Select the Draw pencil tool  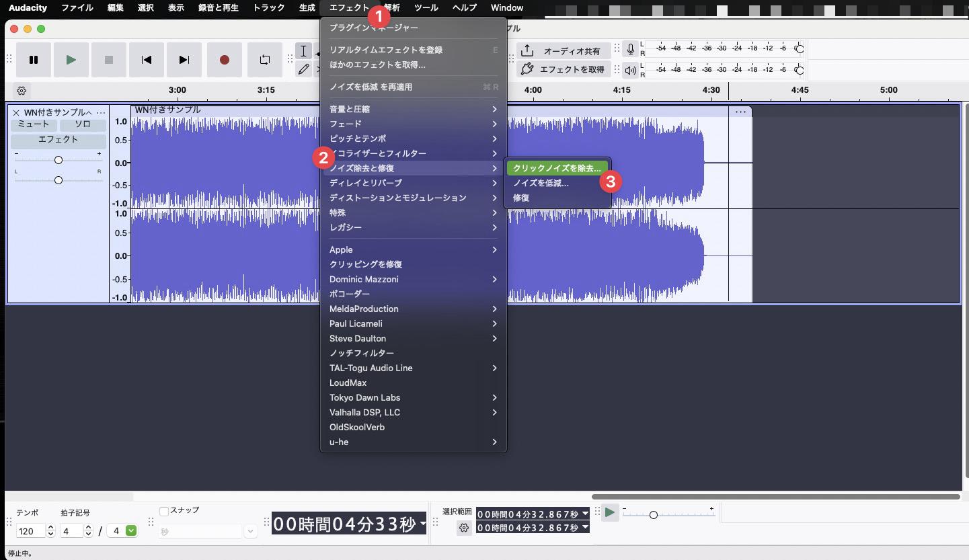pos(304,69)
